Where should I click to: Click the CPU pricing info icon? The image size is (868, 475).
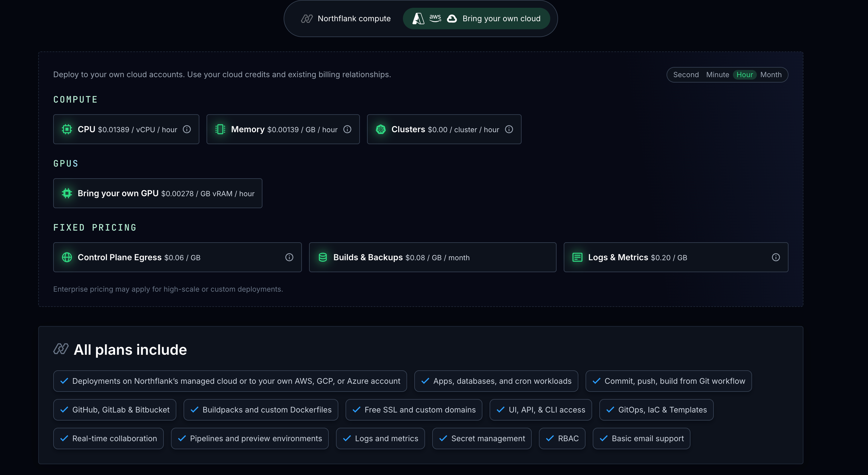tap(187, 130)
